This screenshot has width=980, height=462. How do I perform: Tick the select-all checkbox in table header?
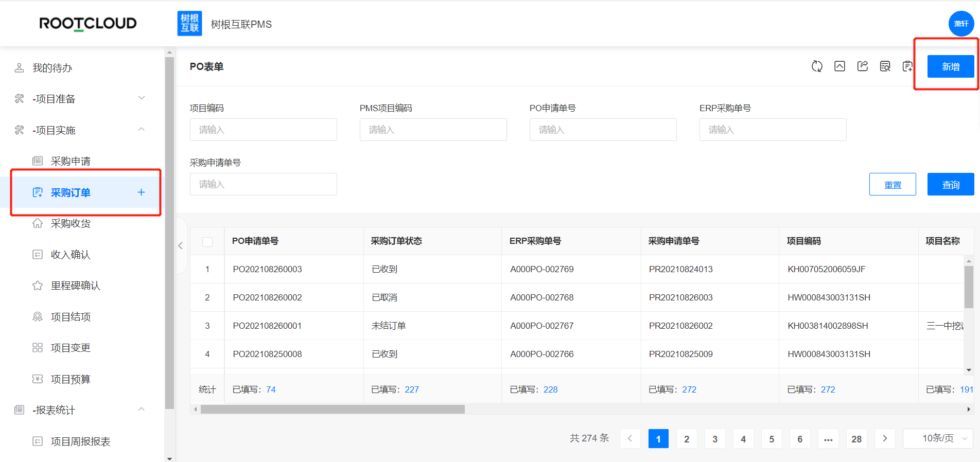coord(207,242)
